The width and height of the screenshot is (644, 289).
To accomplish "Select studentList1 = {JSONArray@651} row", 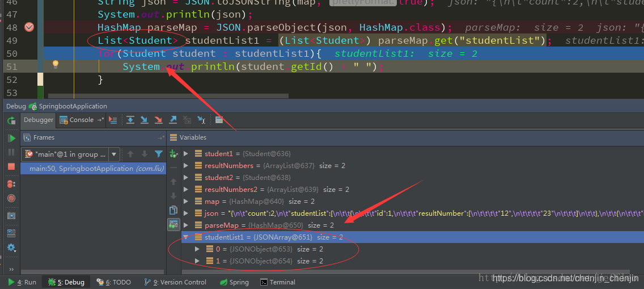I will (412, 237).
